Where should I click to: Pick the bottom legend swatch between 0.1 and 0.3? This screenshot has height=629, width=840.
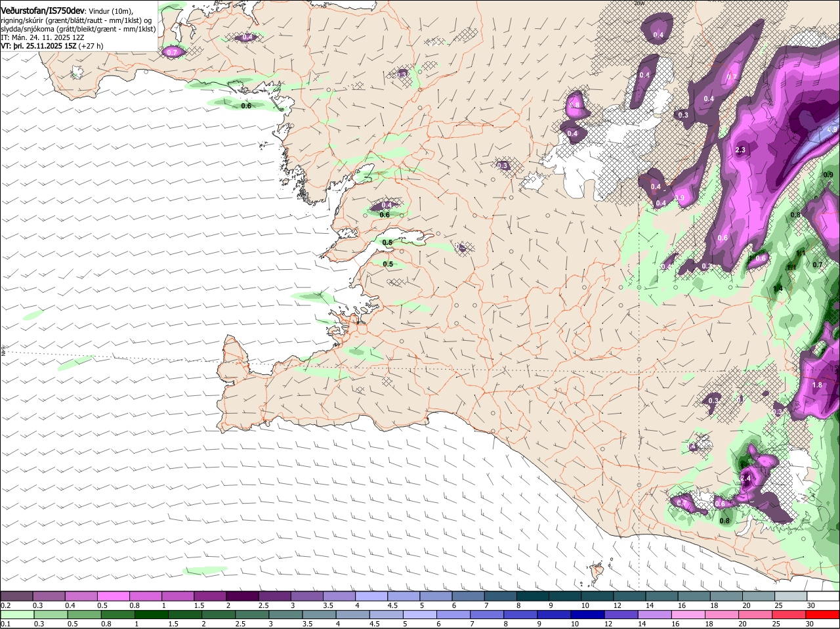click(16, 615)
